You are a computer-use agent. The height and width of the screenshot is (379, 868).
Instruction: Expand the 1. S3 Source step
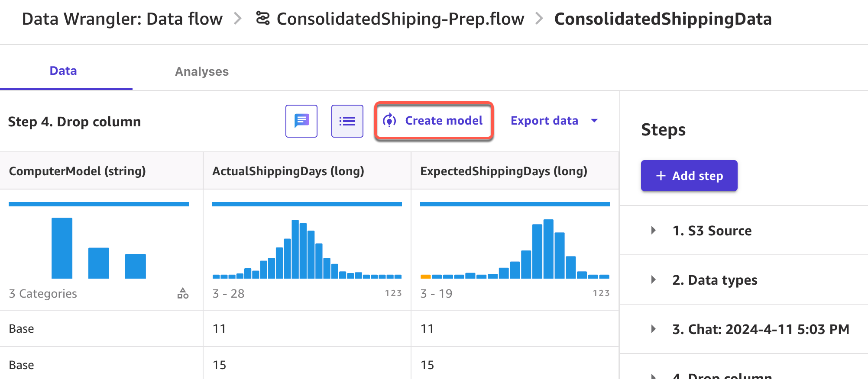pos(654,230)
